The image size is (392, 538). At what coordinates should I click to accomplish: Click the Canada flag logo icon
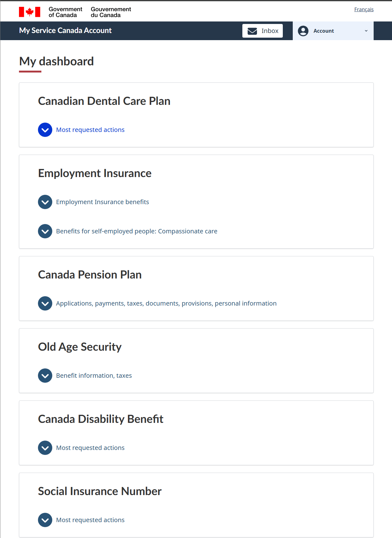(x=30, y=12)
